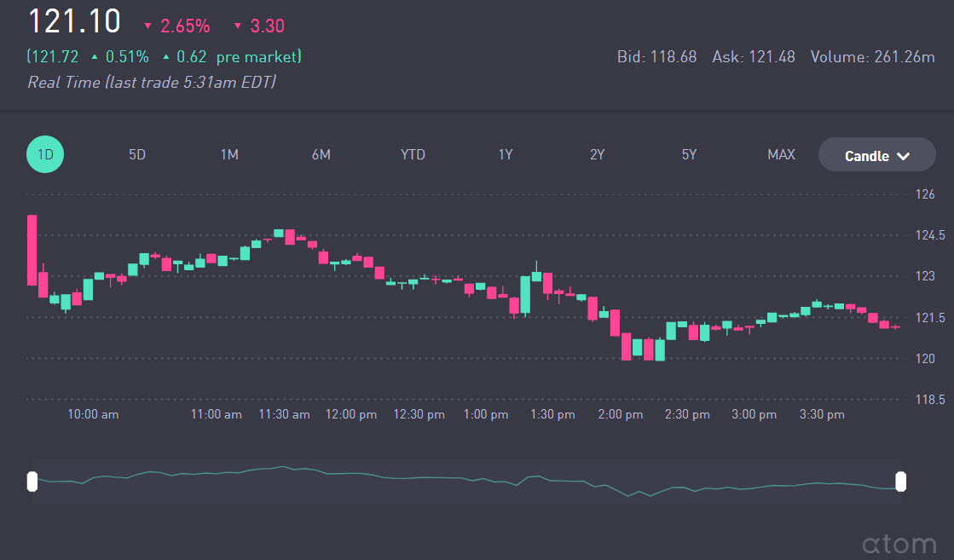Click the tall green candle before 1:30 pm
954x560 pixels.
pyautogui.click(x=525, y=294)
